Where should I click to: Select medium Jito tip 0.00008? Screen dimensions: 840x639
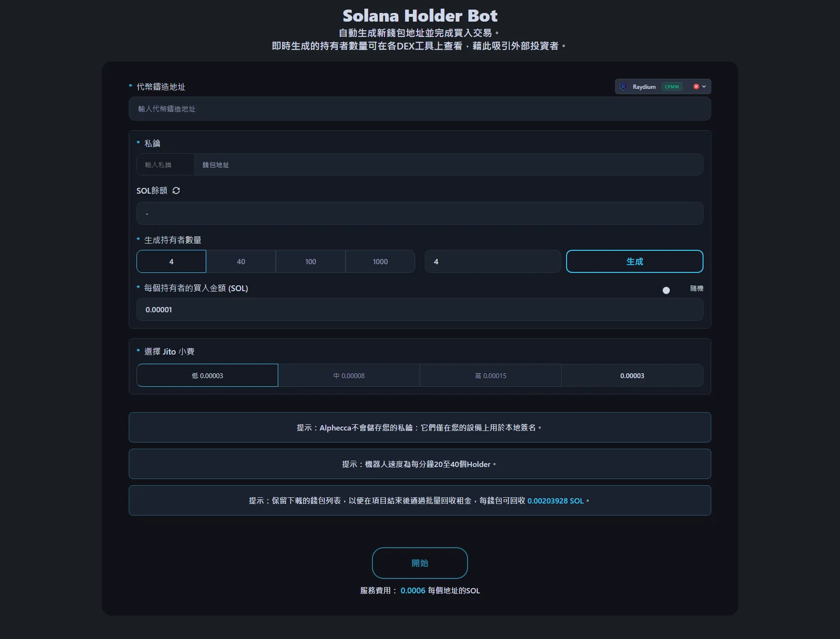(349, 375)
